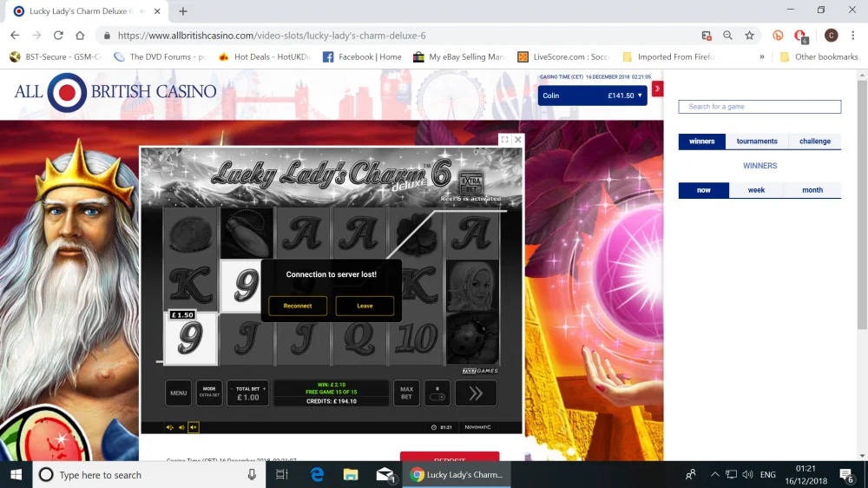Click the Reconnect button in the dialog
The width and height of the screenshot is (868, 488).
[x=297, y=306]
